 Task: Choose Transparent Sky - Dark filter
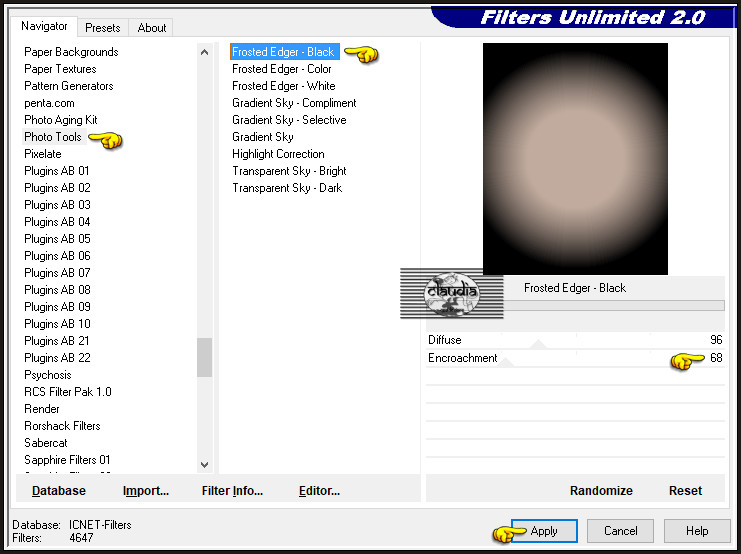pos(287,188)
